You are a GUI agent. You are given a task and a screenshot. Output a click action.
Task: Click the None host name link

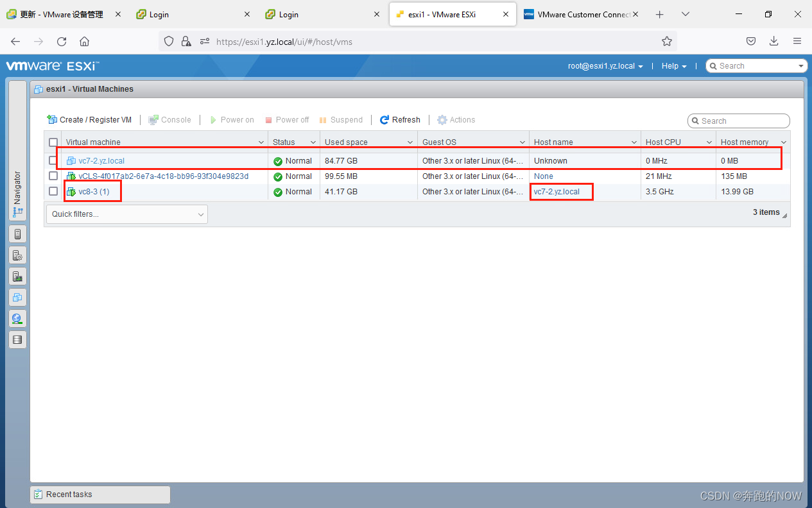[x=543, y=176]
